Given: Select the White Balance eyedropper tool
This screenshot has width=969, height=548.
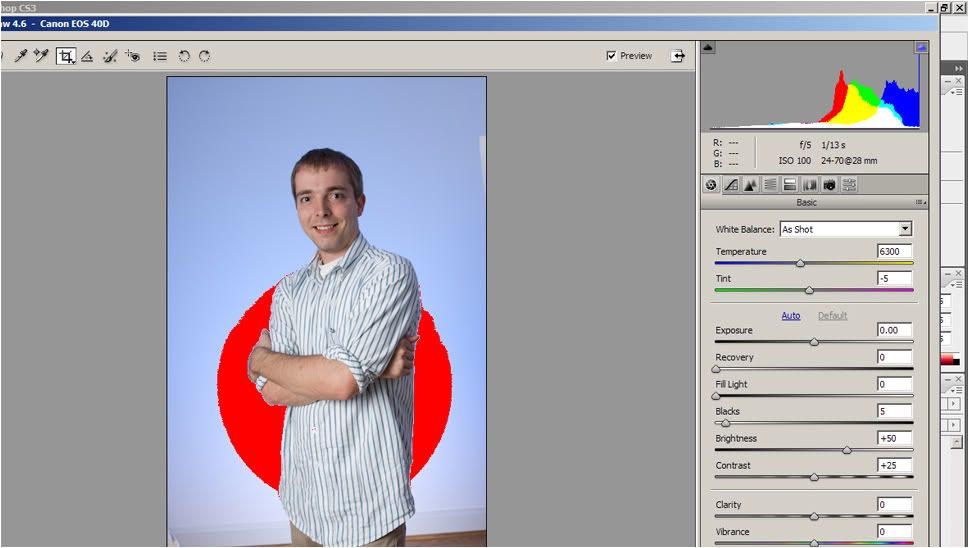Looking at the screenshot, I should [x=21, y=56].
